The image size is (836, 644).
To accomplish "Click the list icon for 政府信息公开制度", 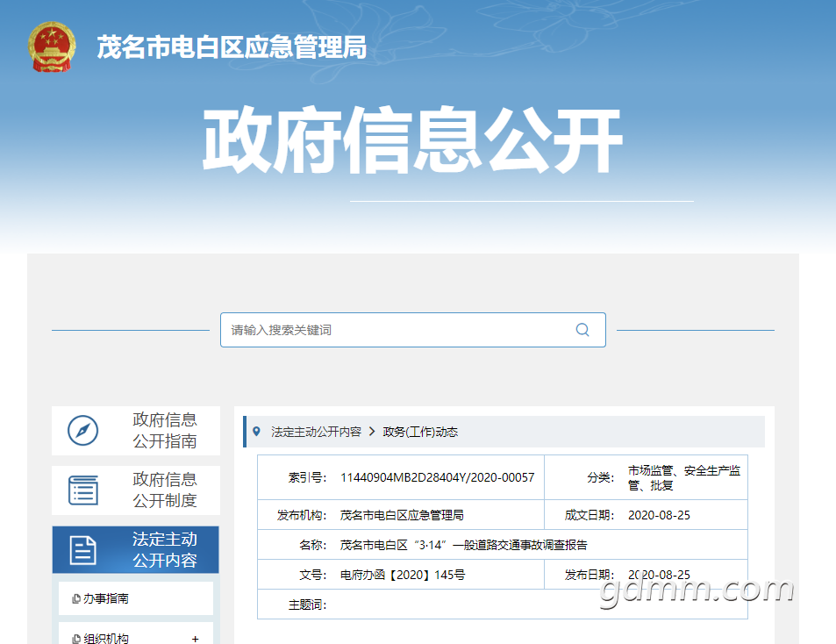I will click(83, 490).
